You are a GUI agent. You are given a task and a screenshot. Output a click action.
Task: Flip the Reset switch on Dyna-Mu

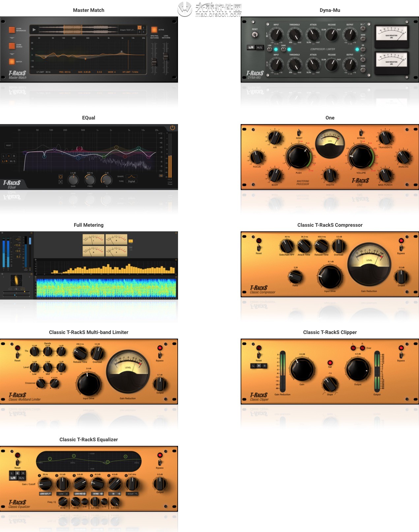pyautogui.click(x=254, y=34)
